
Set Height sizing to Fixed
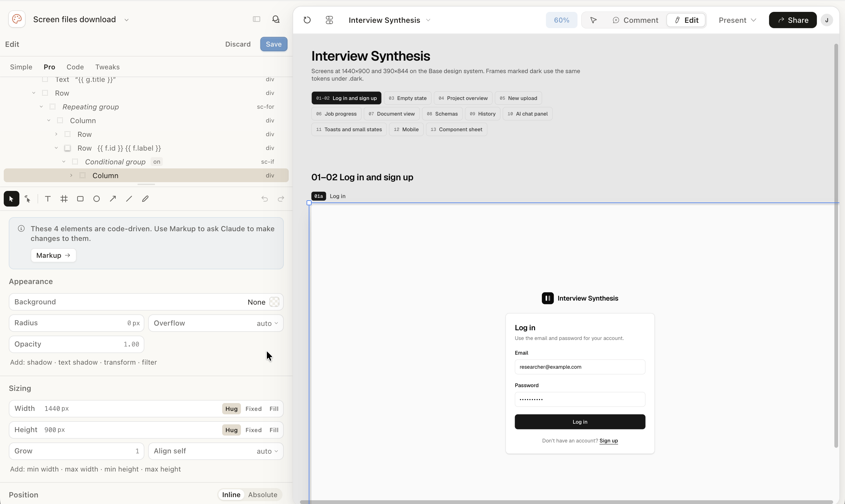tap(253, 430)
